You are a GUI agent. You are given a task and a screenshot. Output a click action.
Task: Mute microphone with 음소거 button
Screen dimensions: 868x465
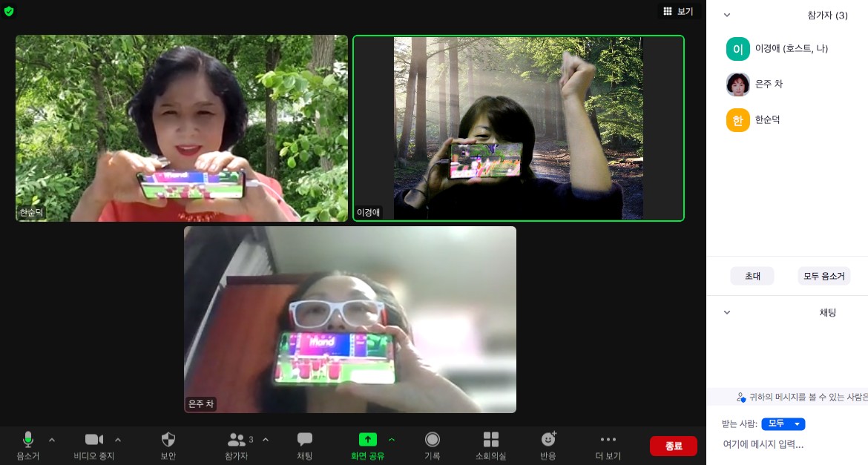click(x=27, y=440)
